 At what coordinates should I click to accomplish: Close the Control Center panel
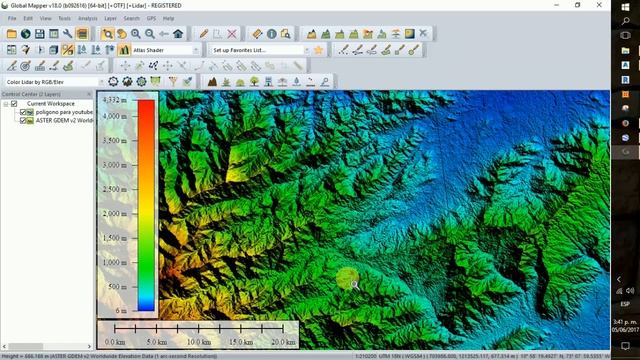89,94
